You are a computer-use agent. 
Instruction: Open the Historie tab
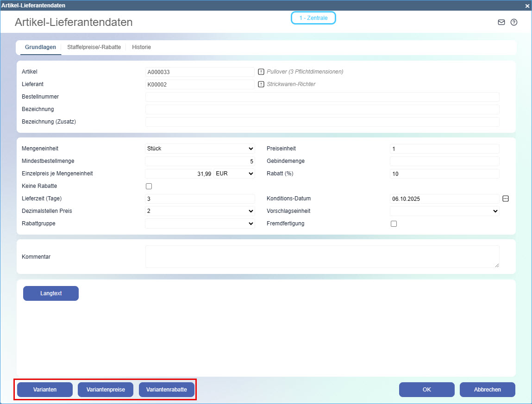click(x=141, y=47)
